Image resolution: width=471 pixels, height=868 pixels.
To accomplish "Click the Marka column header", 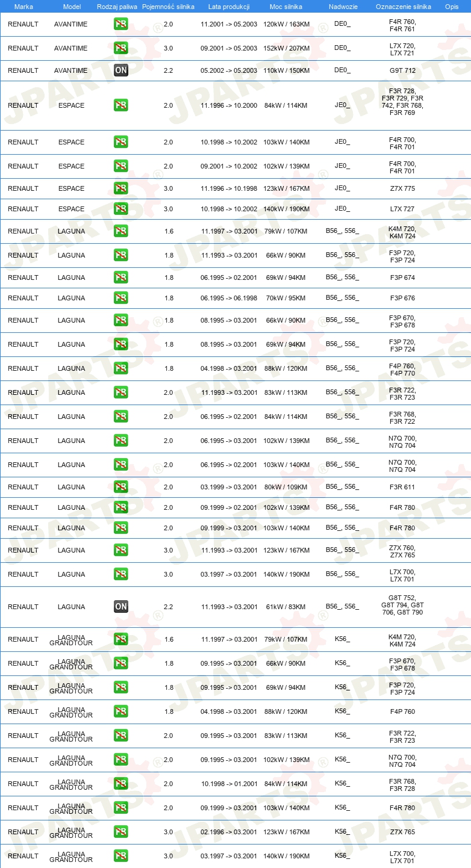I will click(23, 6).
